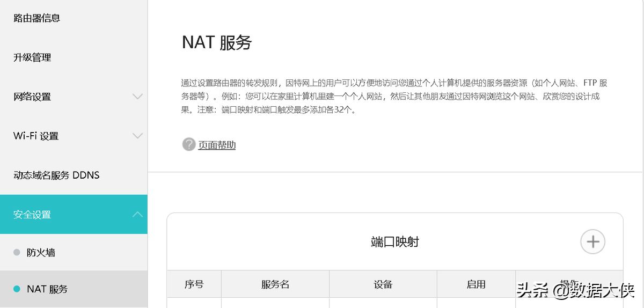Image resolution: width=644 pixels, height=308 pixels.
Task: Click the gray bullet beside 防火墙
Action: pos(17,252)
